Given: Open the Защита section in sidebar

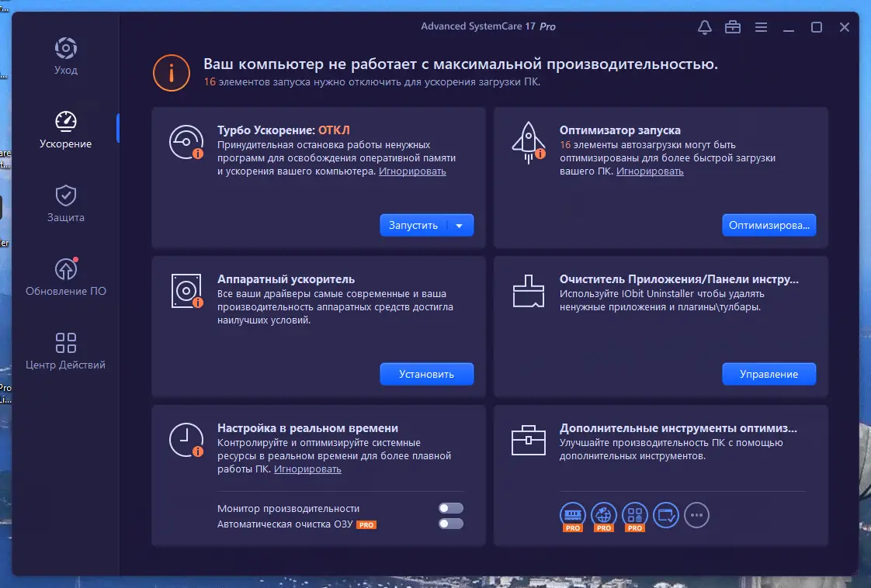Looking at the screenshot, I should (66, 203).
